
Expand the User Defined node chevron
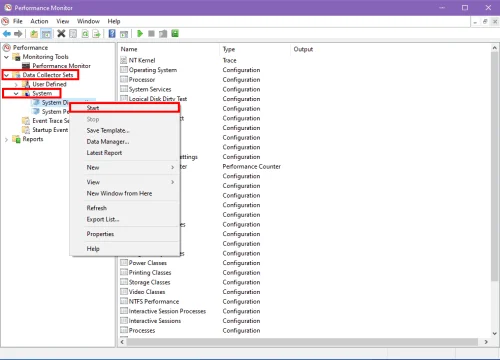16,84
